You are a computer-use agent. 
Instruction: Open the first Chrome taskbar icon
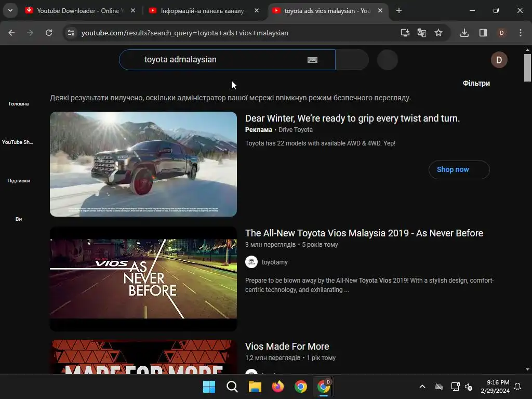click(x=301, y=387)
